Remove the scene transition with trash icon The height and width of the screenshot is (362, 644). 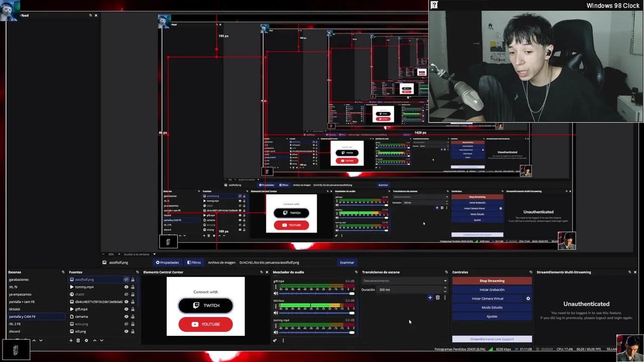click(x=438, y=298)
